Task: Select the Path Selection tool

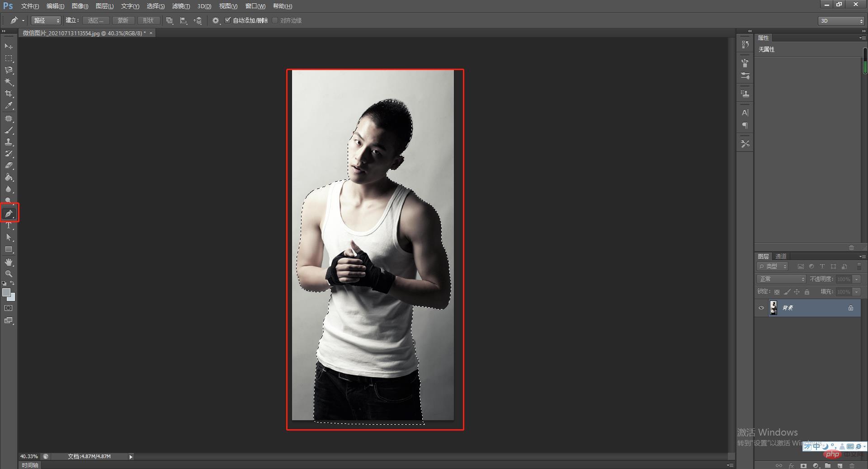Action: point(9,237)
